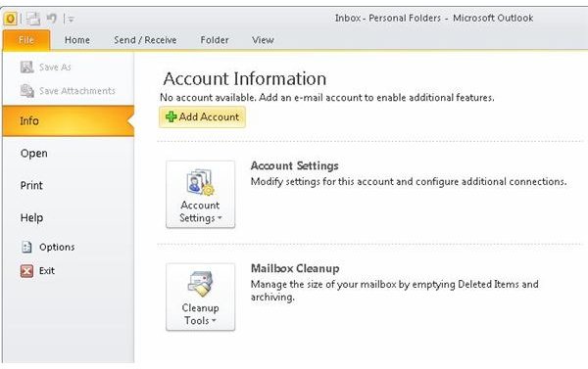Screen dimensions: 588x369
Task: Click the 'Inbox - Personal Folders' window title
Action: point(434,18)
